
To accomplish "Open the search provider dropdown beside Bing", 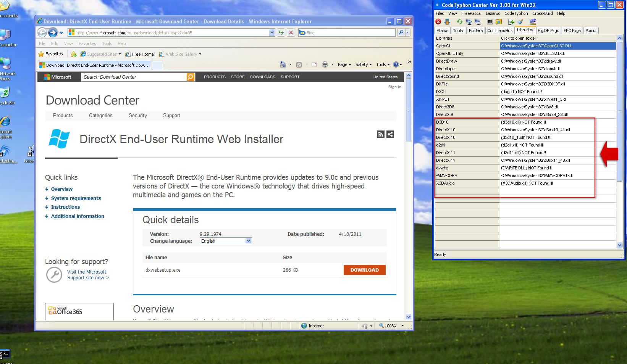I will 408,32.
